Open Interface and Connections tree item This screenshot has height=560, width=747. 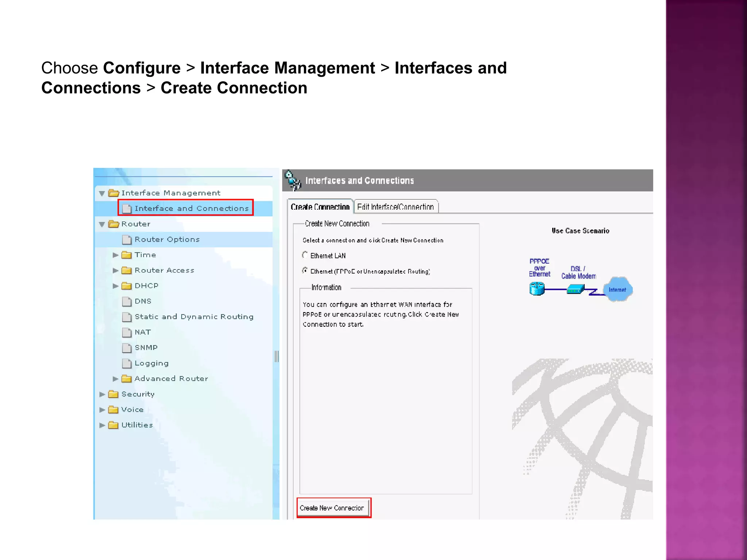click(191, 208)
